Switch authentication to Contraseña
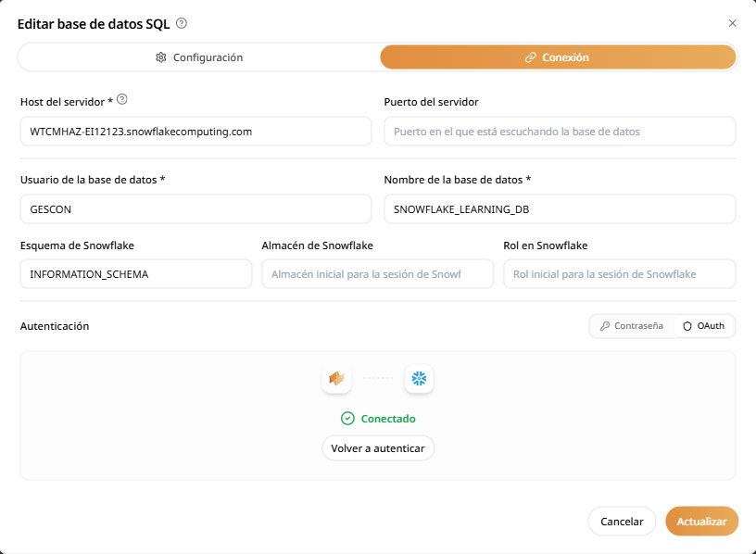 [x=632, y=326]
